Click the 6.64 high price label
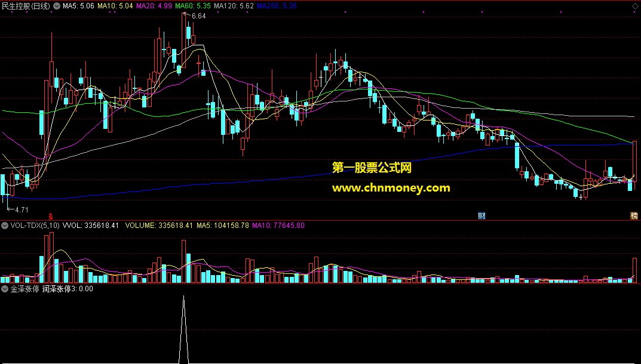The width and height of the screenshot is (641, 364). pyautogui.click(x=198, y=16)
